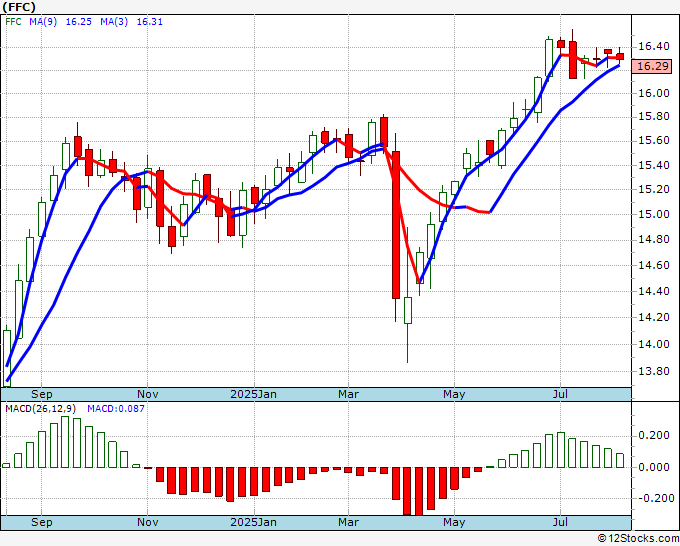Screen dimensions: 680x546
Task: Click 2025Jan on the price chart time axis
Action: (x=253, y=394)
